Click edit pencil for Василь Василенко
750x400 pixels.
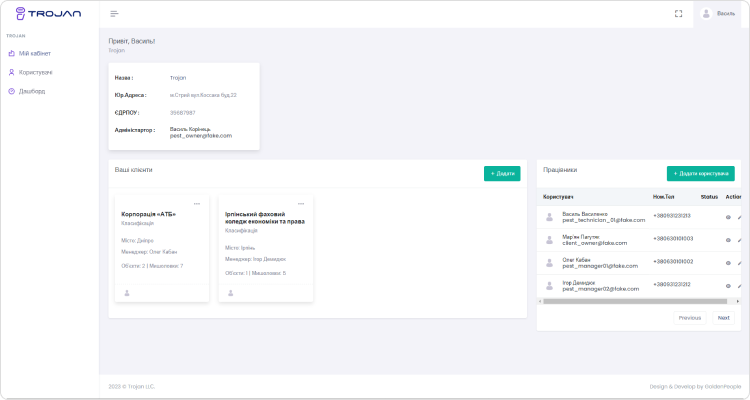click(x=740, y=216)
